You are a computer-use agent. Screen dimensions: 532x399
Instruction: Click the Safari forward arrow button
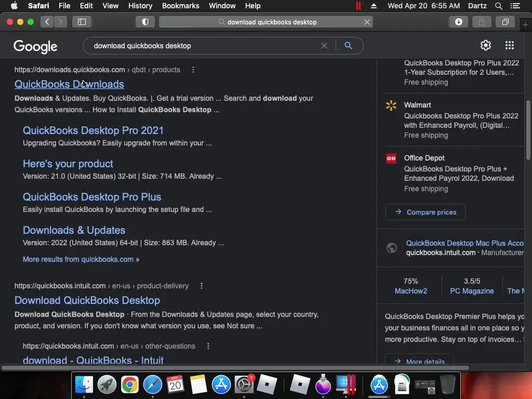pos(60,22)
